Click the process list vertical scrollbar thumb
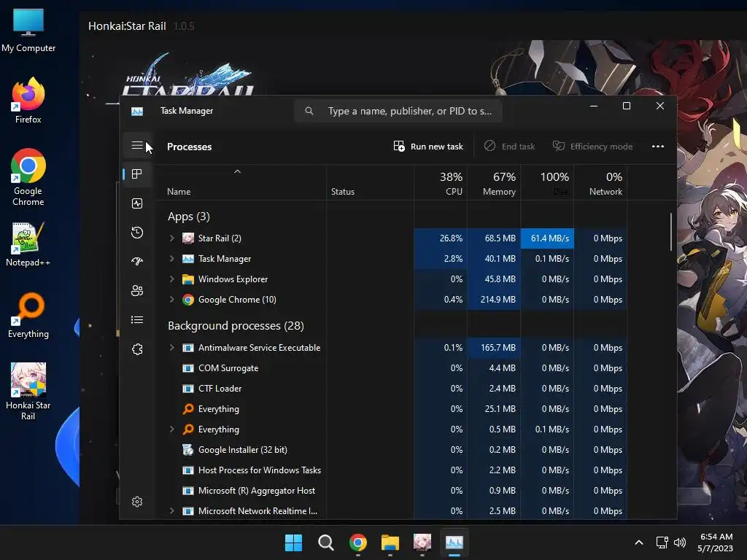Image resolution: width=747 pixels, height=560 pixels. (671, 231)
